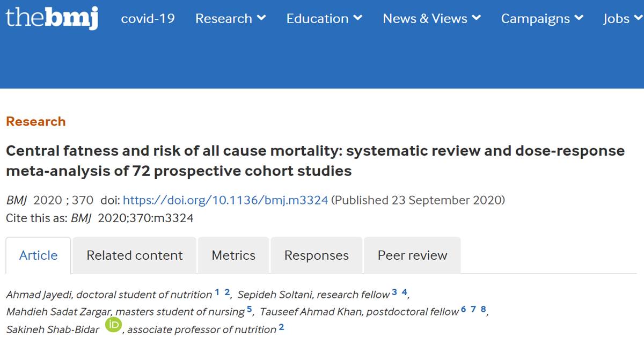Screen dimensions: 644x337
Task: Click affiliation 2 after associate professor of nutrition
Action: 281,327
